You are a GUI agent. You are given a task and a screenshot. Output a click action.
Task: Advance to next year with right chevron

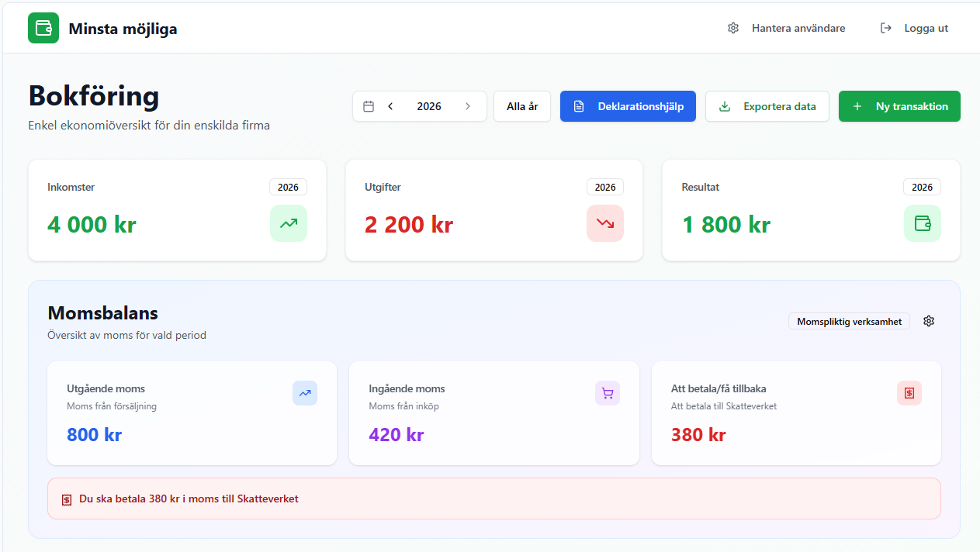click(x=468, y=106)
